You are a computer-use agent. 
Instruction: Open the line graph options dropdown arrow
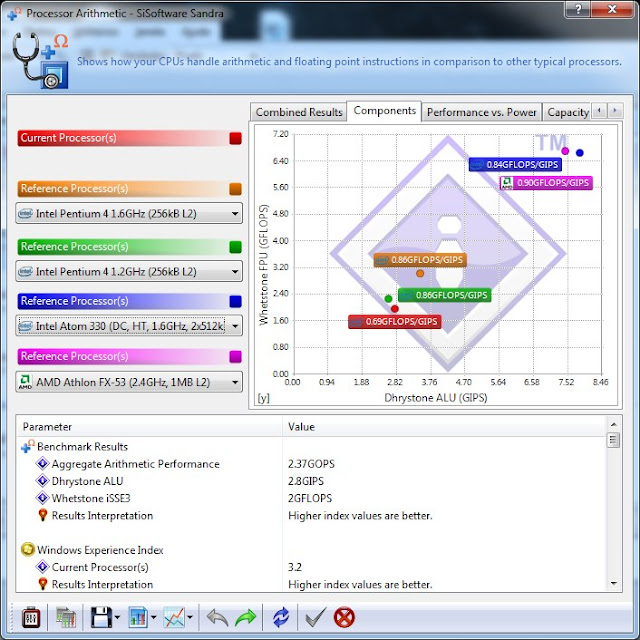tap(190, 617)
